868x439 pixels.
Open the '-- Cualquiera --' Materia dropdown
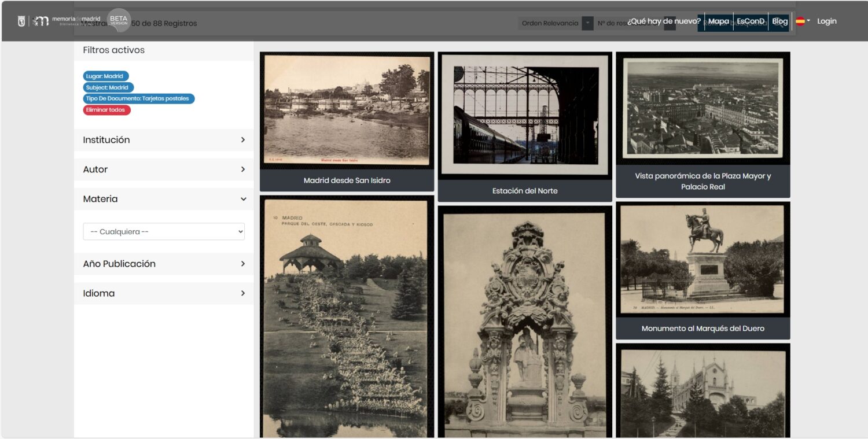point(164,232)
